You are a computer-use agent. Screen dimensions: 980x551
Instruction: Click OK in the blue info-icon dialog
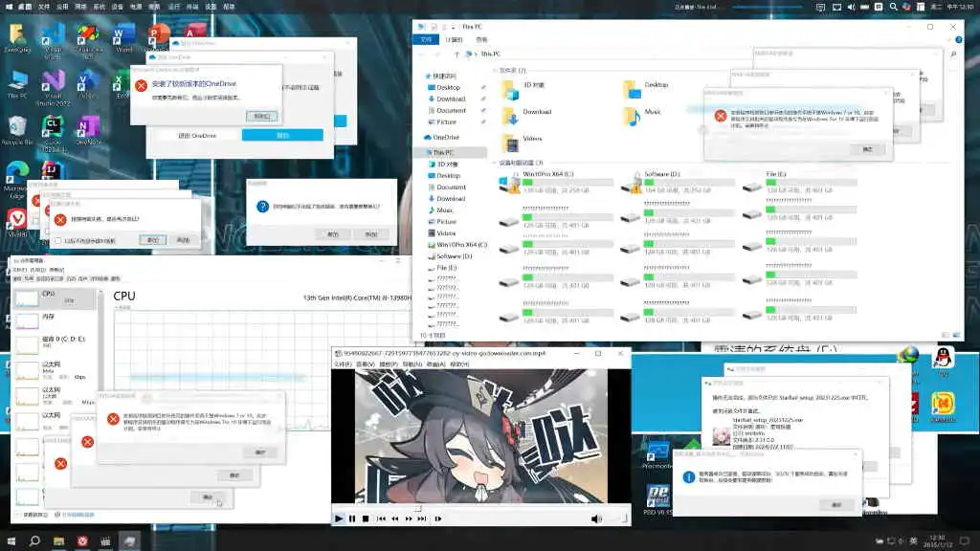point(836,505)
